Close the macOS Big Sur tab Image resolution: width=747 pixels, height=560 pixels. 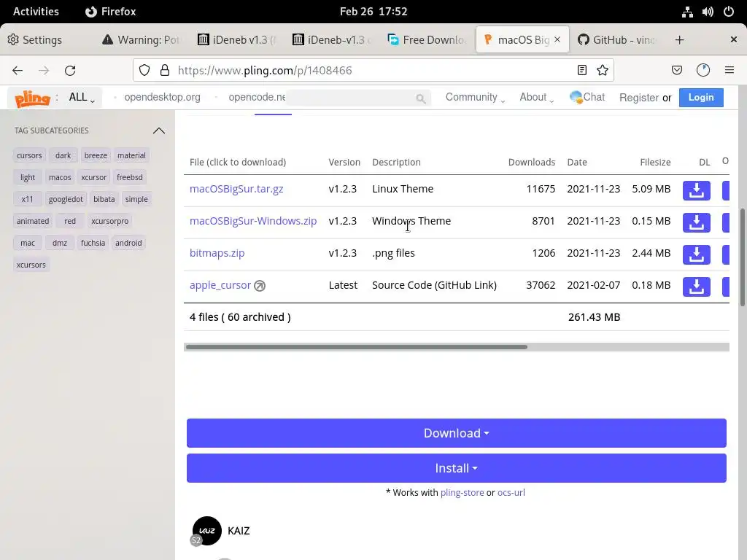[557, 39]
